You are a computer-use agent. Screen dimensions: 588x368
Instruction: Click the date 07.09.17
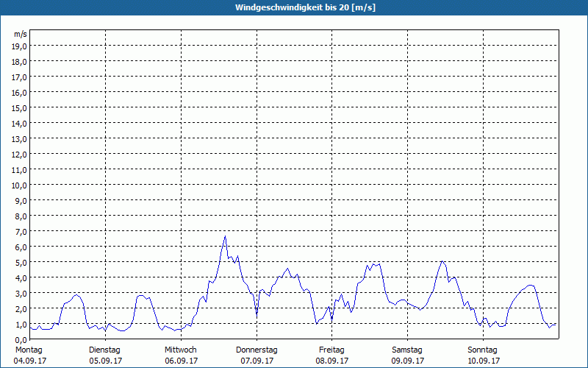[257, 361]
